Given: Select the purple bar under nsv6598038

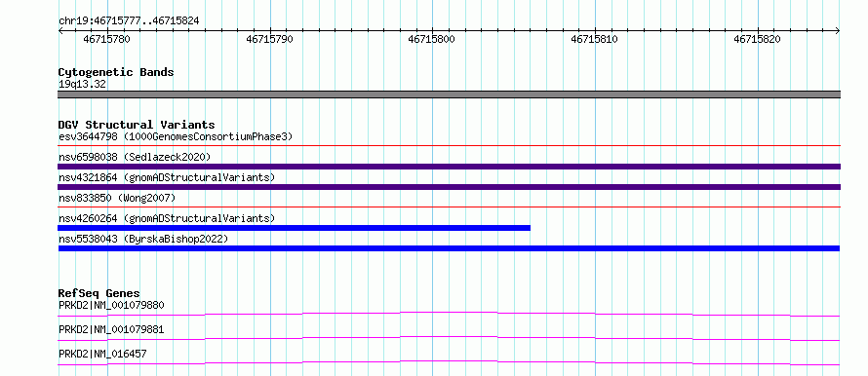Looking at the screenshot, I should click(x=449, y=167).
